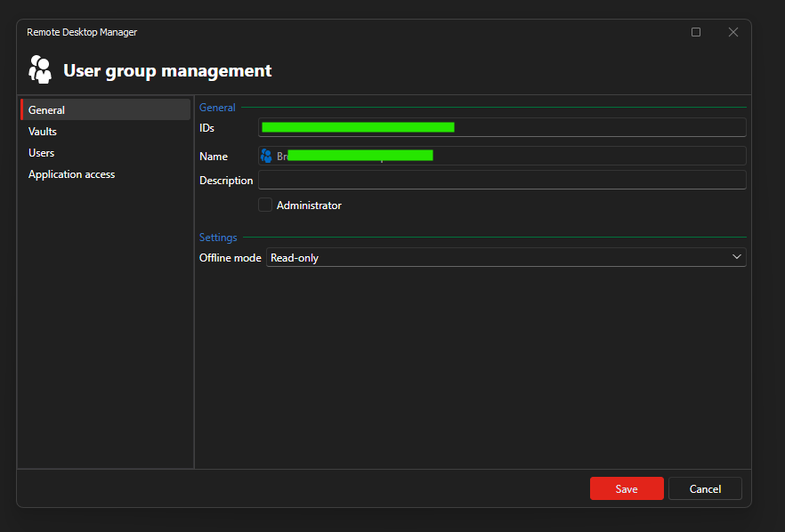Click the User group management heading
The height and width of the screenshot is (532, 785).
pyautogui.click(x=167, y=70)
